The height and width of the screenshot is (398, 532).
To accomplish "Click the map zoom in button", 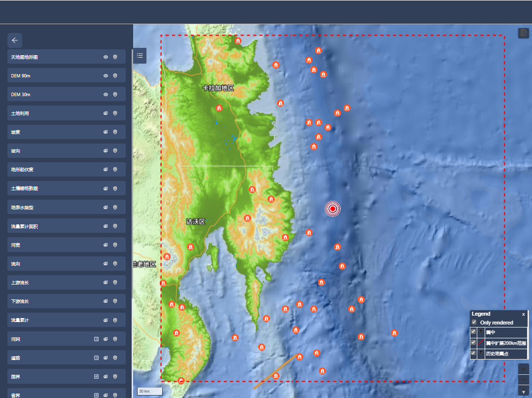I will [524, 369].
